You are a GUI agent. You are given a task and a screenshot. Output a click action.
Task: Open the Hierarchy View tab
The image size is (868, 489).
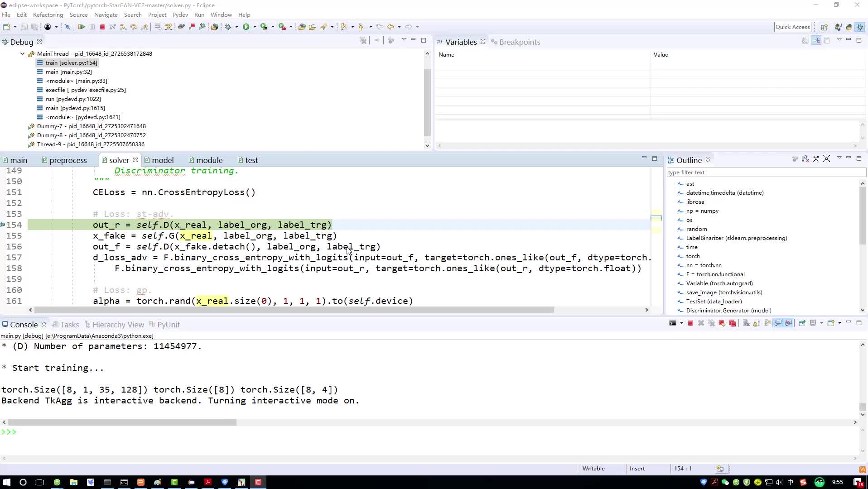pos(114,325)
